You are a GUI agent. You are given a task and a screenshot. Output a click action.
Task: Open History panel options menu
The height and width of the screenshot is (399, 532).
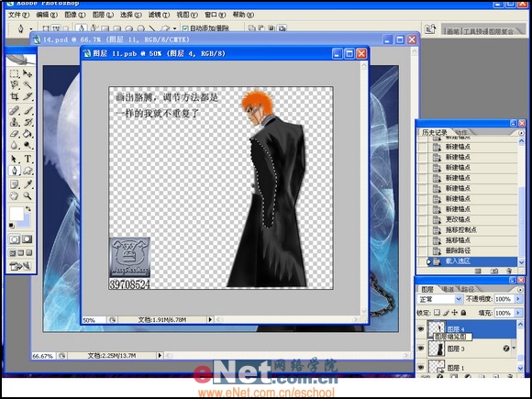(521, 133)
